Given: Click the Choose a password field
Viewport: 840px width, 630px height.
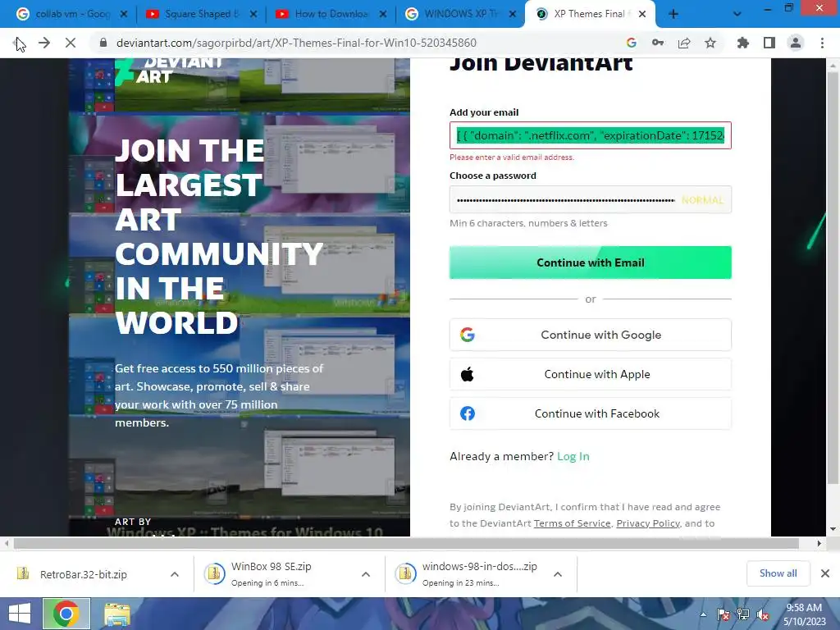Looking at the screenshot, I should tap(591, 200).
